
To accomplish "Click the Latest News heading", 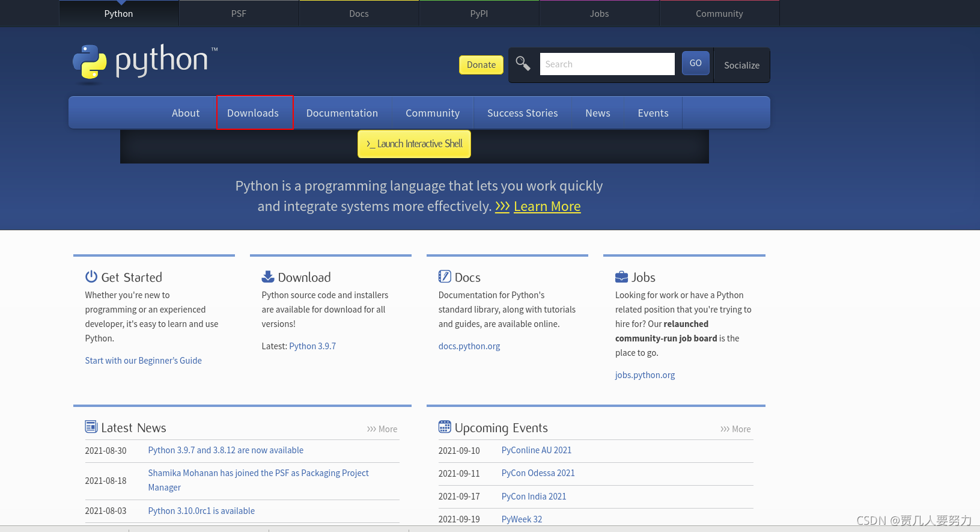I will click(133, 427).
